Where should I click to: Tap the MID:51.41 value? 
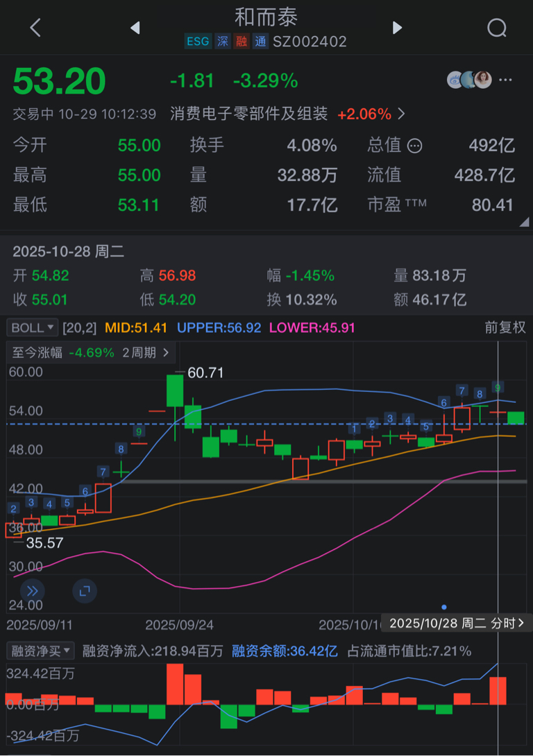click(x=136, y=328)
